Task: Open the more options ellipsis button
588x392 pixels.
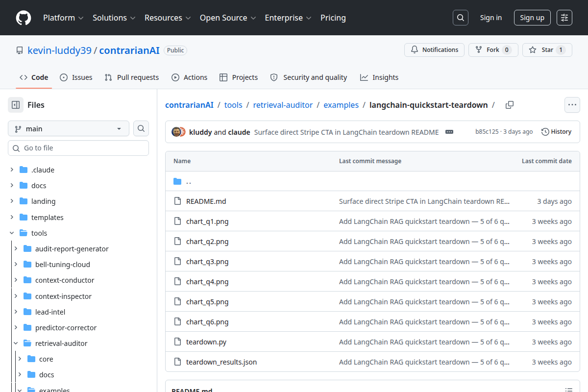Action: [x=572, y=105]
